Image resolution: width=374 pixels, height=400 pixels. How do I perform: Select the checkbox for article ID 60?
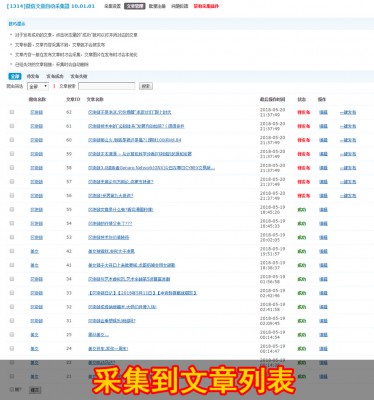(x=12, y=140)
